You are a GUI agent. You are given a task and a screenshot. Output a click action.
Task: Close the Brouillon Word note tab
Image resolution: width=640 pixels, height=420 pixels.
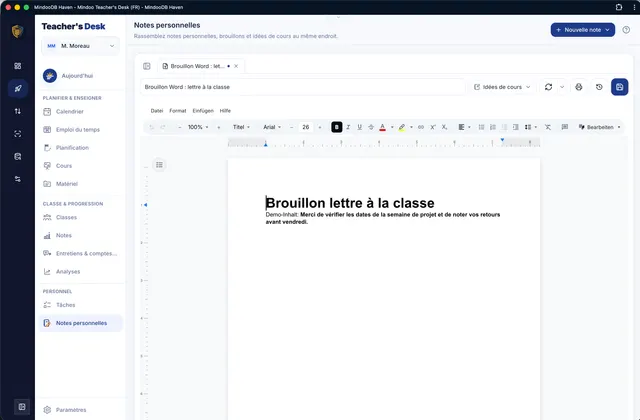(236, 66)
